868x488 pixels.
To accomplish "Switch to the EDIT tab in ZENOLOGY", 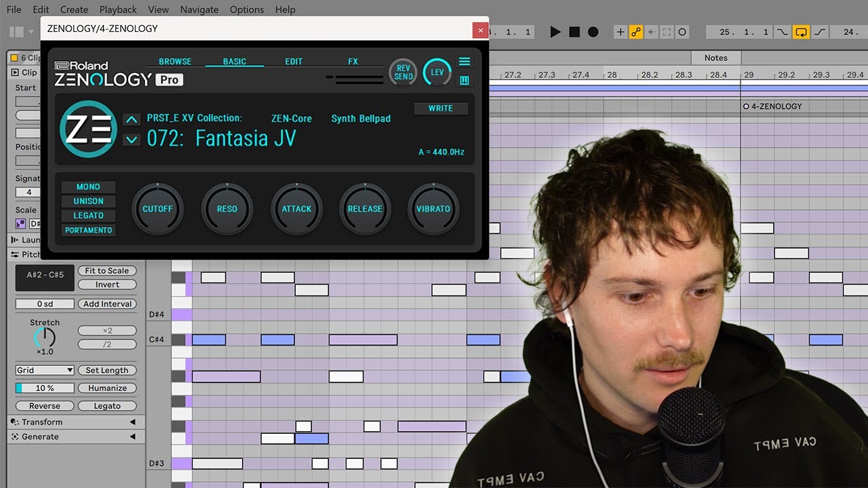I will (x=294, y=62).
